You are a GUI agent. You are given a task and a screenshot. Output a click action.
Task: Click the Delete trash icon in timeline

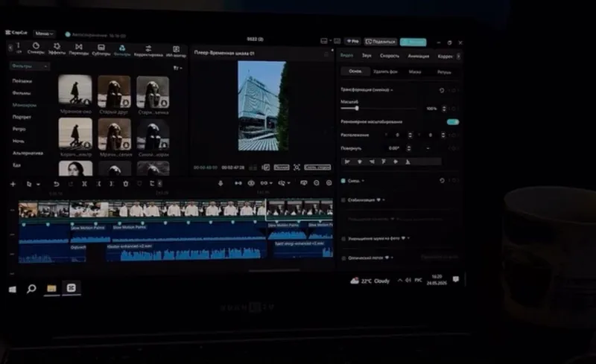[x=126, y=184]
